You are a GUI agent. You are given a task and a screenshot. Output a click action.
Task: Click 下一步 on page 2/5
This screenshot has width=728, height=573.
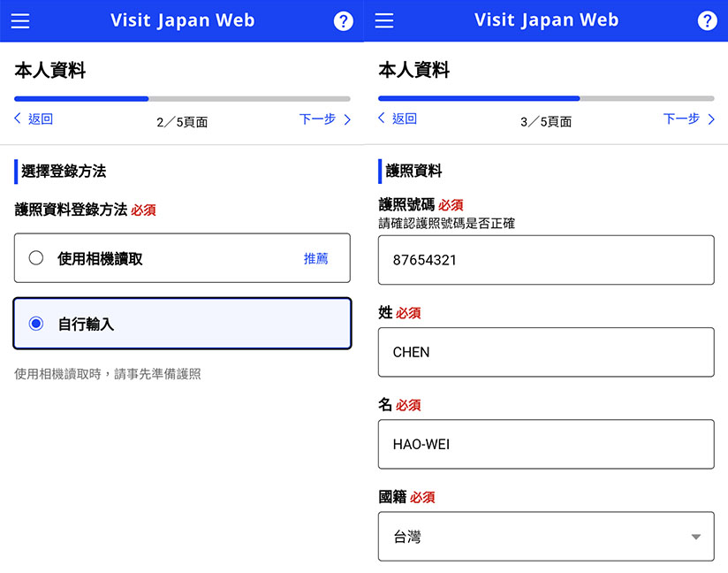317,119
